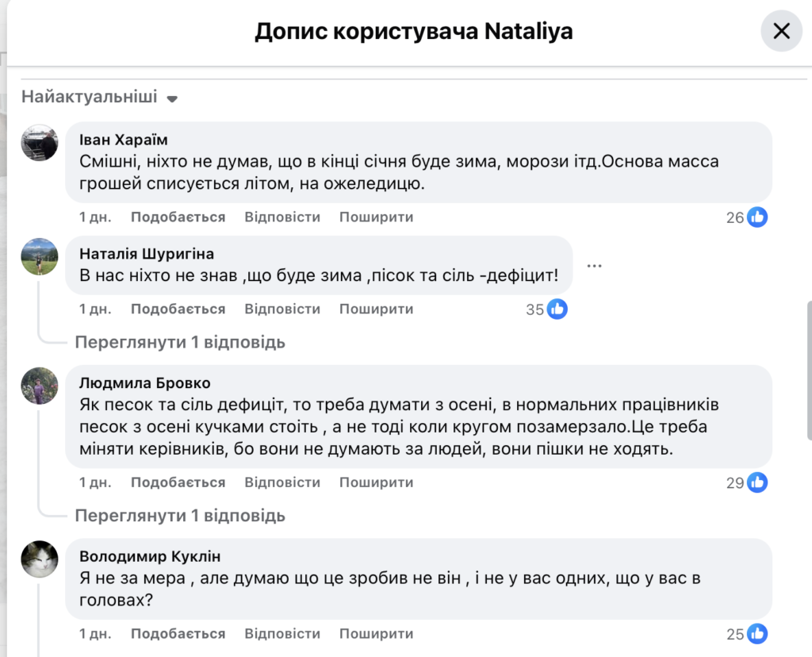Click the like icon showing 35 reactions
Screen dimensions: 812x657
(557, 309)
